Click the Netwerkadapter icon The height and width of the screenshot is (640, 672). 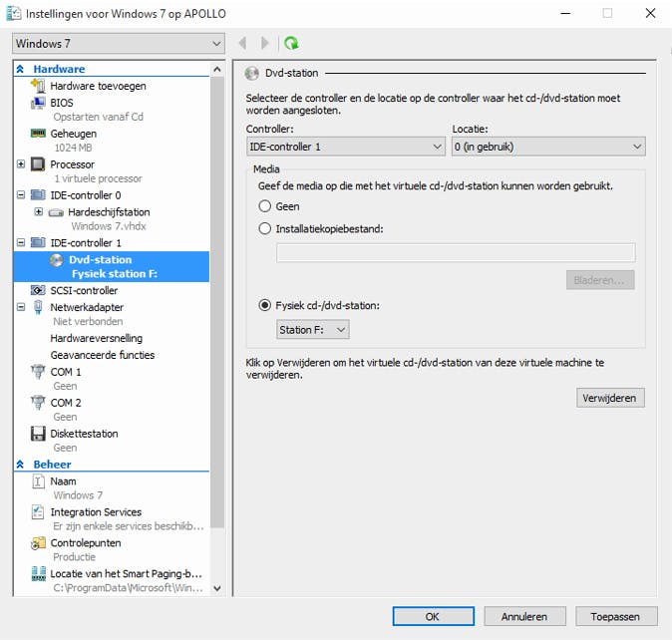point(38,307)
